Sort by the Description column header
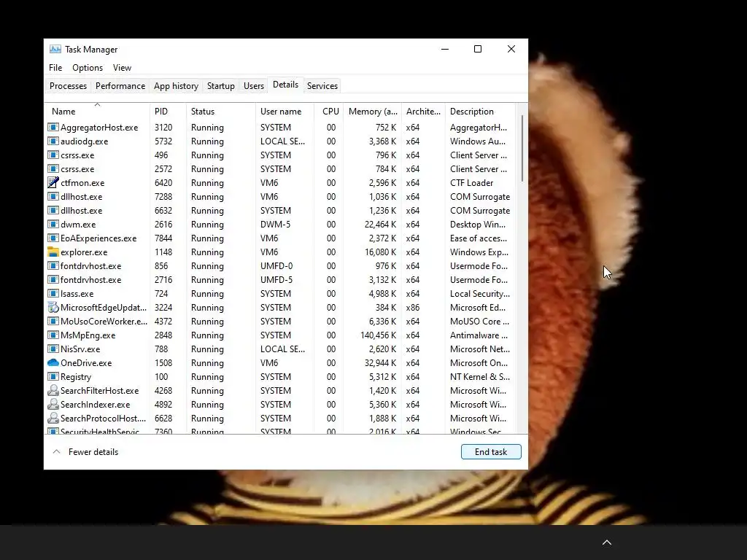 point(480,111)
